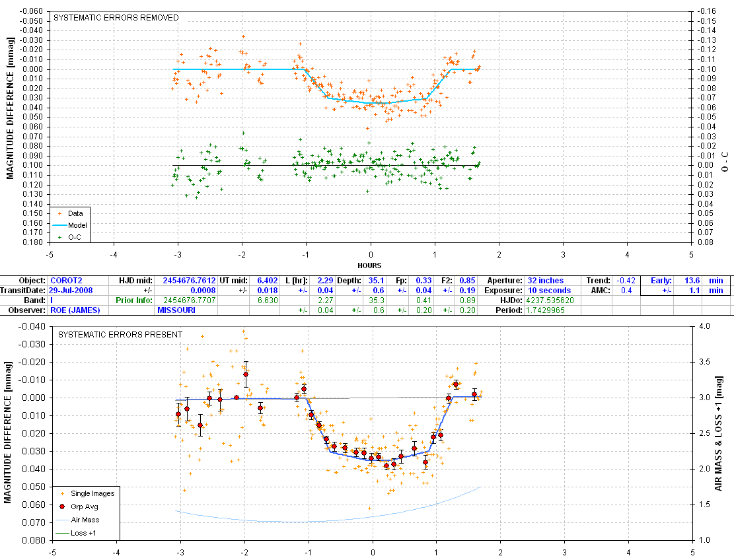Select the Air Mass legend entry
The image size is (734, 560).
(x=78, y=520)
